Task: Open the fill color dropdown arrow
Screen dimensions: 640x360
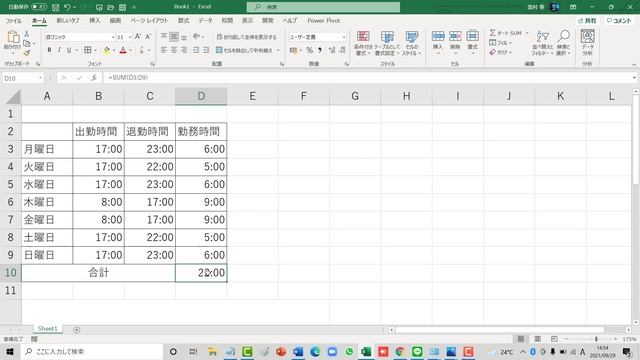Action: pos(114,51)
